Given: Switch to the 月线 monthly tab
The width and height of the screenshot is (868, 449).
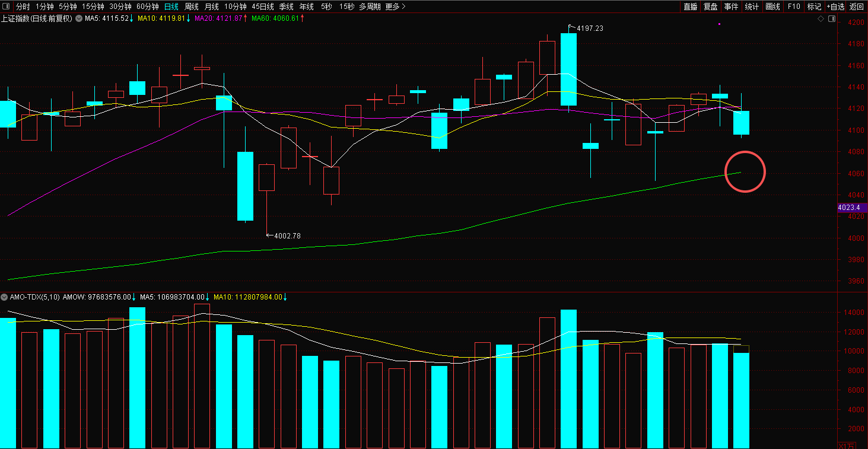Looking at the screenshot, I should pyautogui.click(x=211, y=7).
